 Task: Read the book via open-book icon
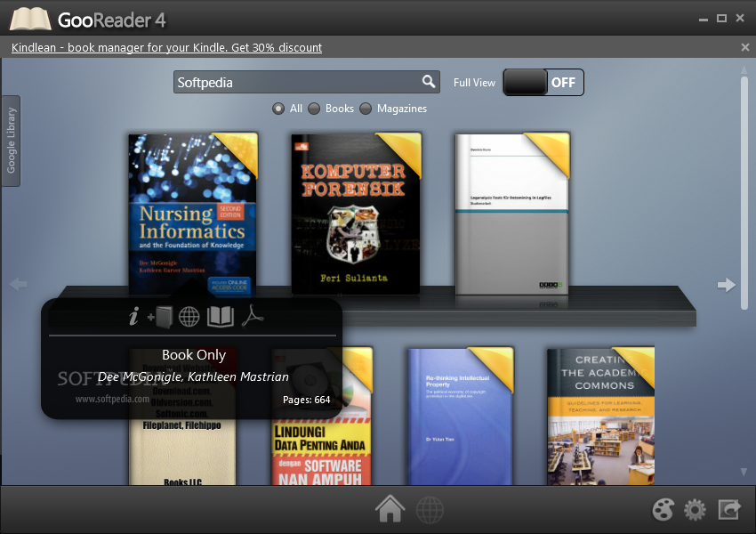coord(221,317)
